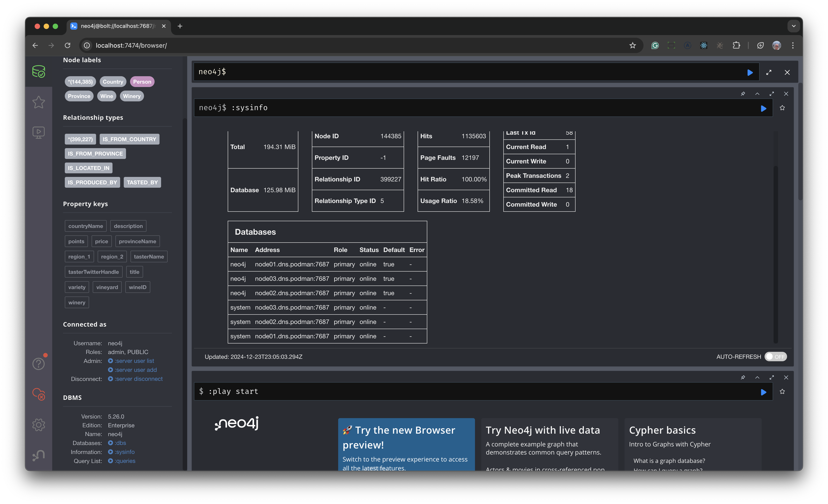Select the tasterTwitterHandle property key

pyautogui.click(x=93, y=272)
